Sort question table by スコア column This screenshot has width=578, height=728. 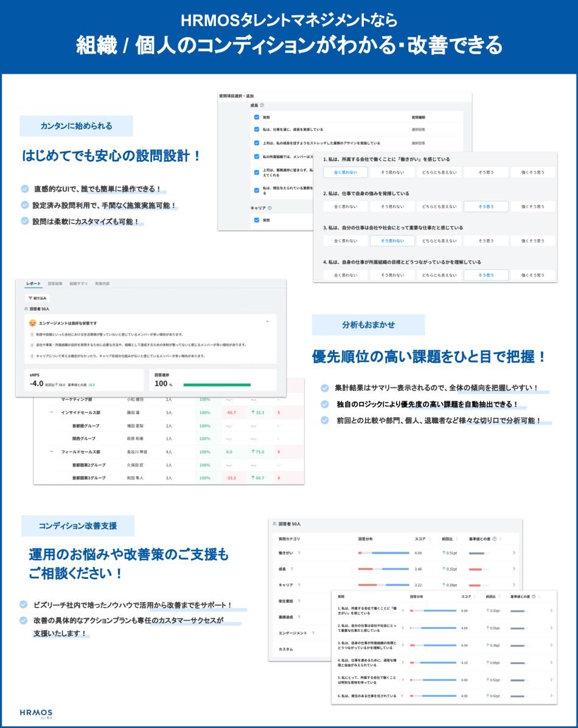coord(475,597)
